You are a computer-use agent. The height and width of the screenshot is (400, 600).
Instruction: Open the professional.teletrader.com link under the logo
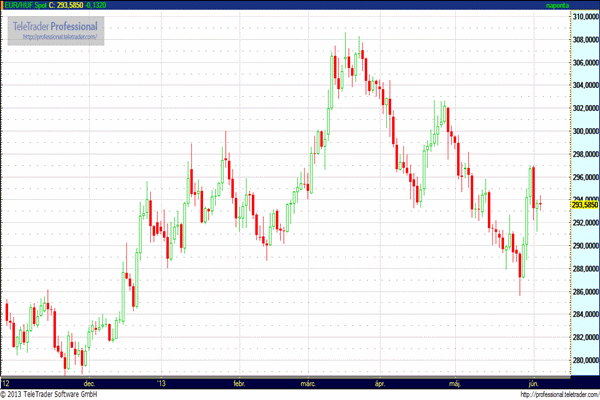click(59, 37)
